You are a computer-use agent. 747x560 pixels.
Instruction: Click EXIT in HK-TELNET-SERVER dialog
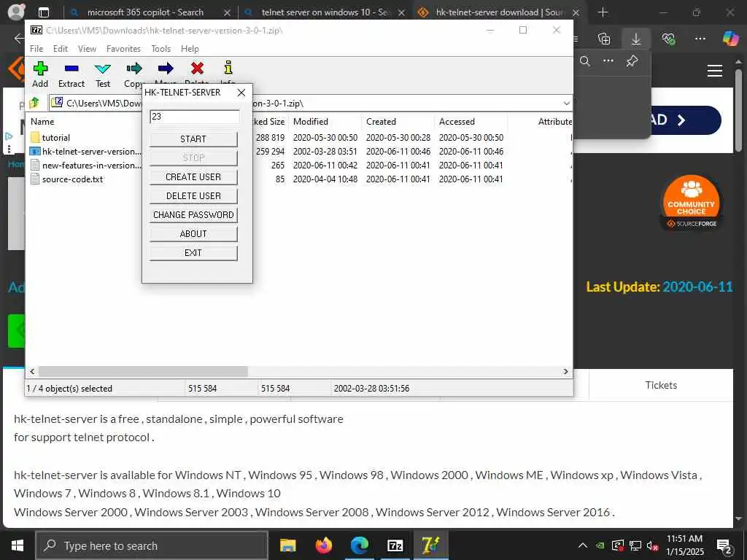pos(193,253)
